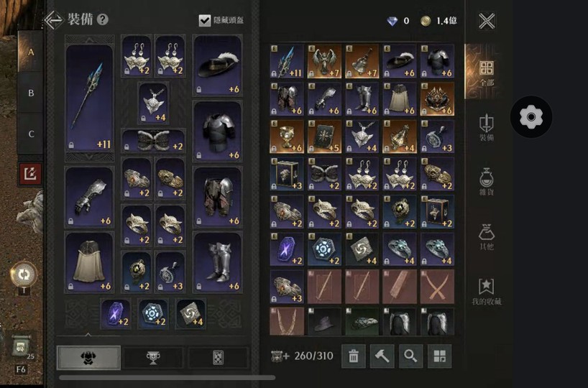Expand the down arrow below weapon slot
588x388 pixels.
click(x=89, y=157)
